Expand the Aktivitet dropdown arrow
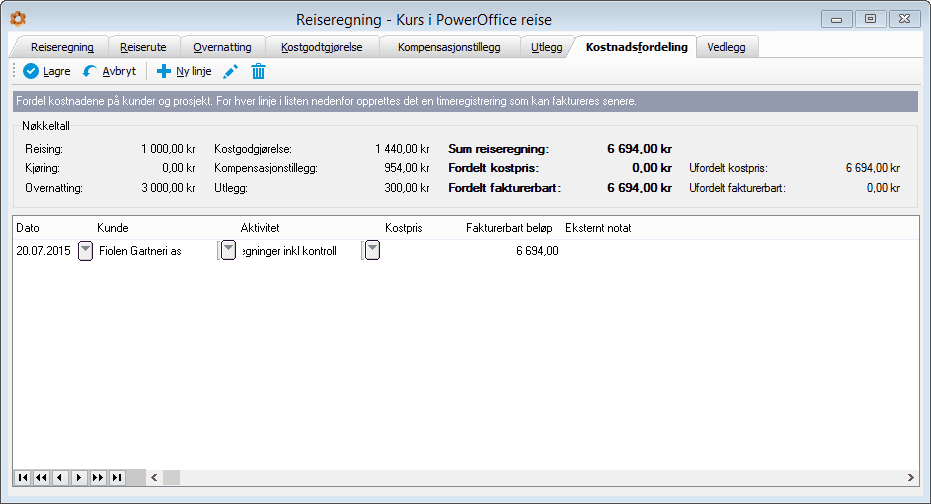 pos(372,250)
